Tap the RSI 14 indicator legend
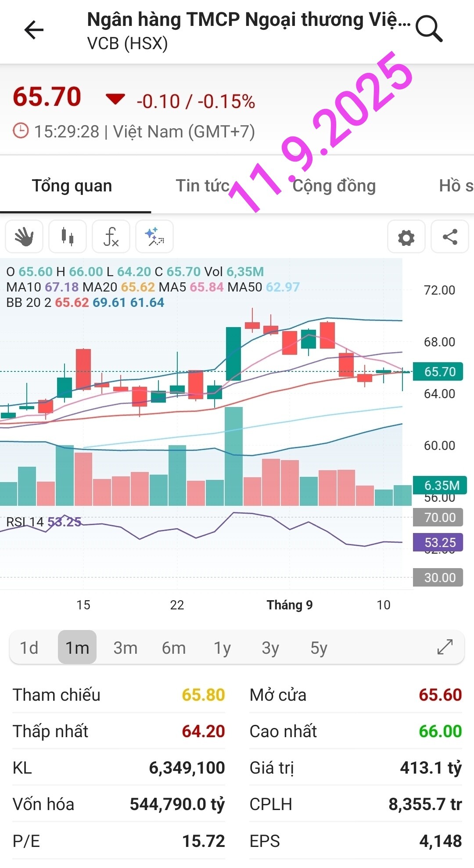 (43, 522)
